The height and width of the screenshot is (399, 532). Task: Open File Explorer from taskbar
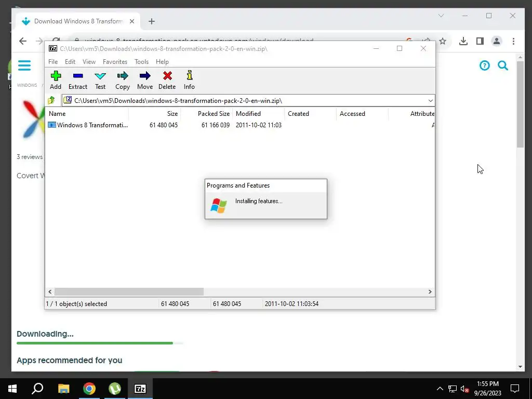(x=63, y=389)
